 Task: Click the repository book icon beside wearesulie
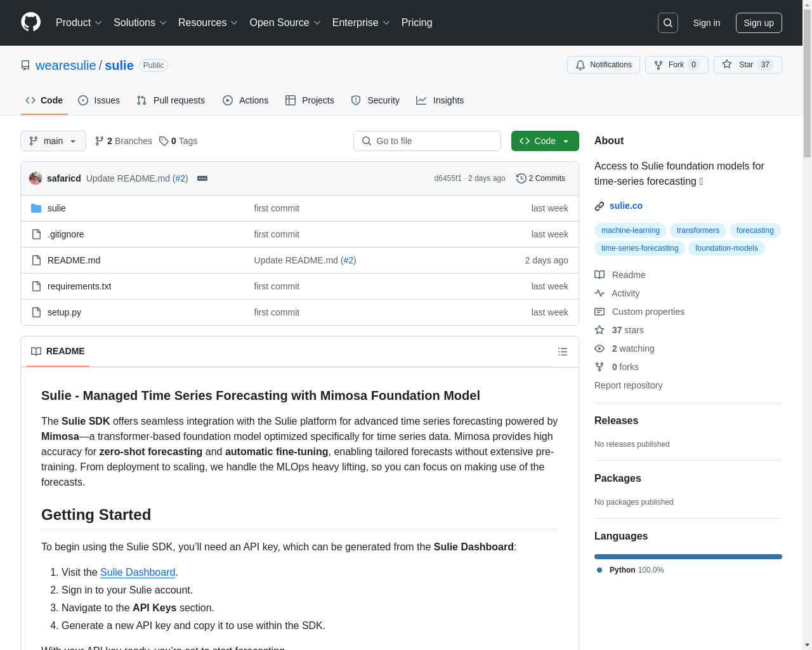(x=25, y=65)
